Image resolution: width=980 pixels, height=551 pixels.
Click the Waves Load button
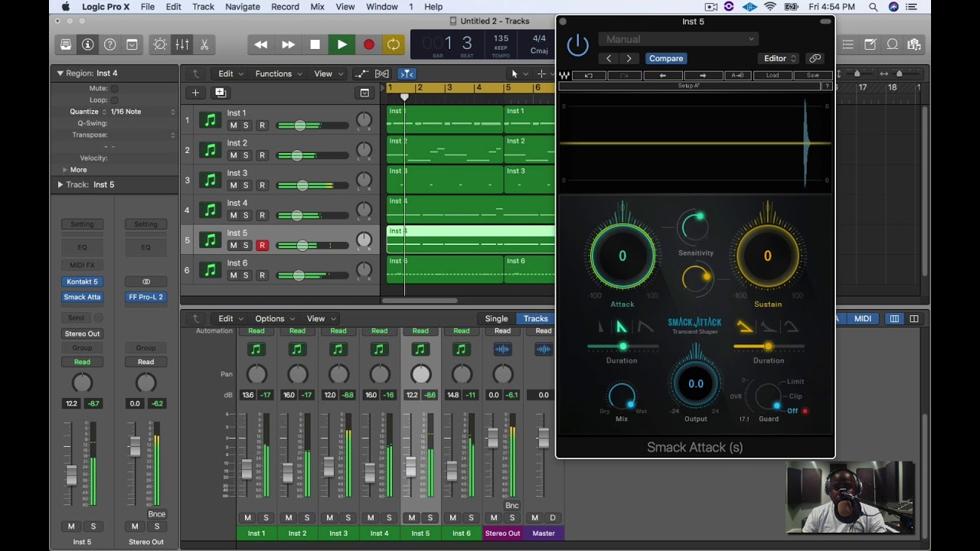coord(773,76)
